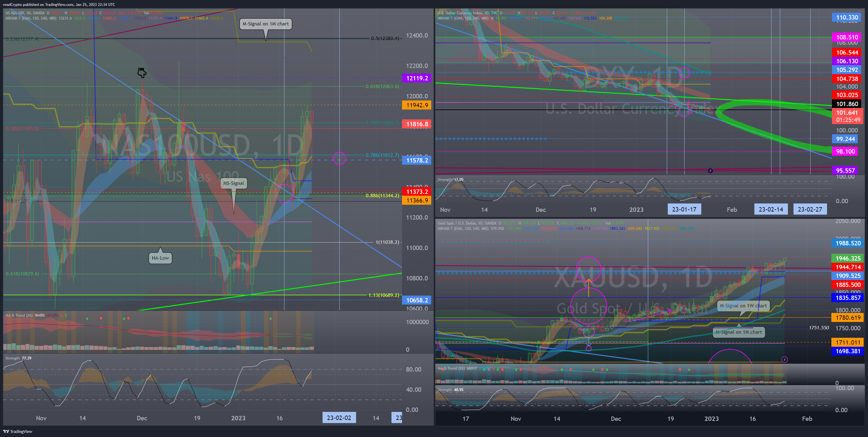Click the blue 110.330 DXY price label
The width and height of the screenshot is (868, 437).
click(847, 17)
